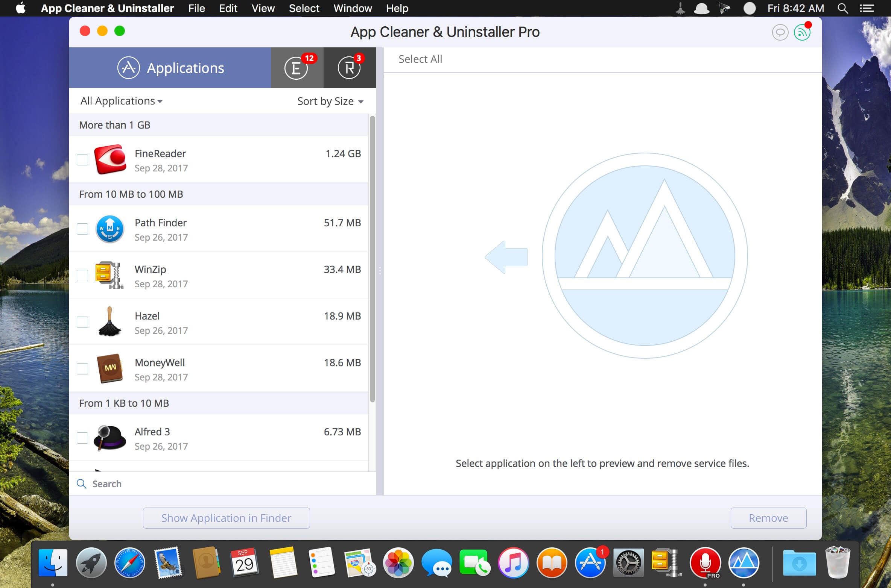The width and height of the screenshot is (891, 588).
Task: Click the Remove button
Action: (768, 518)
